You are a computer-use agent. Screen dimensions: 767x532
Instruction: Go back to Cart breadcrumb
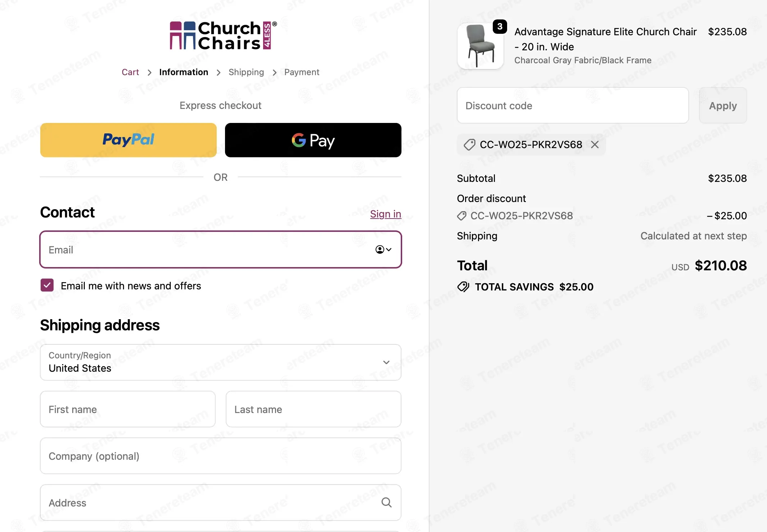pos(130,72)
